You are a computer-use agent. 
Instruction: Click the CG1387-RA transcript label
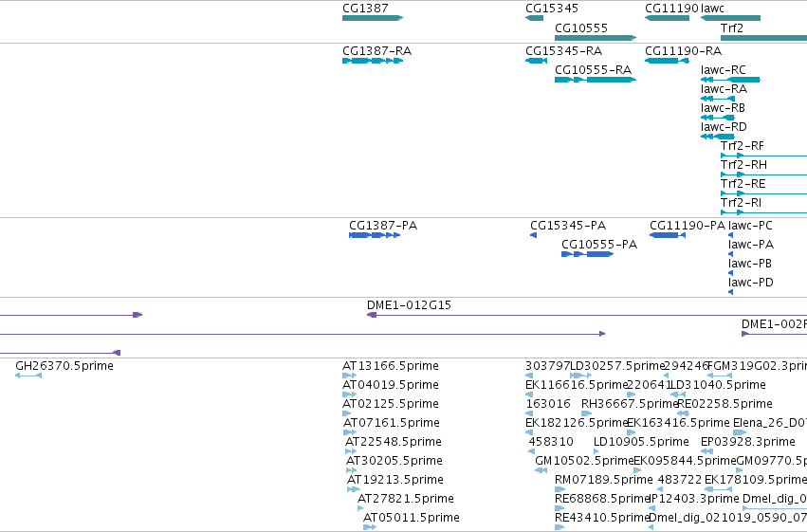point(376,51)
